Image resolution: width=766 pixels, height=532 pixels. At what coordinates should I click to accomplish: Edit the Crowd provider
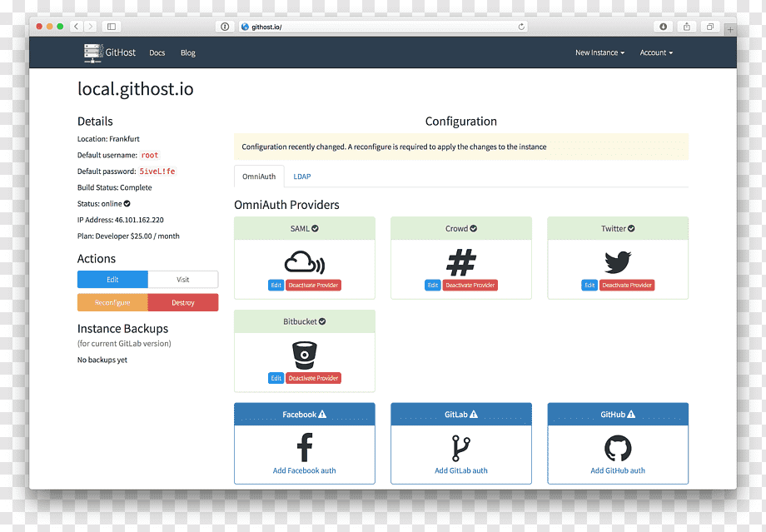pyautogui.click(x=433, y=286)
